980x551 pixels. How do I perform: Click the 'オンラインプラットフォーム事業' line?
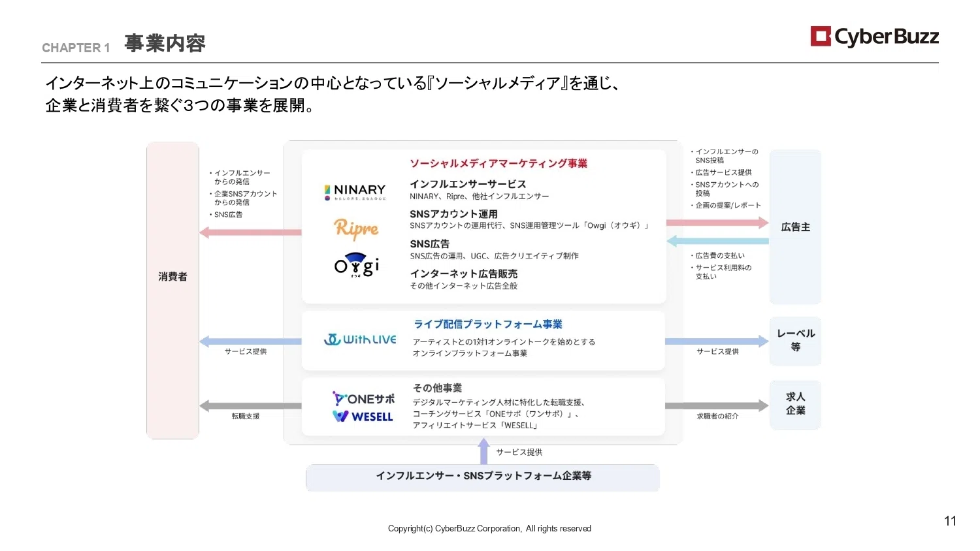coord(470,353)
